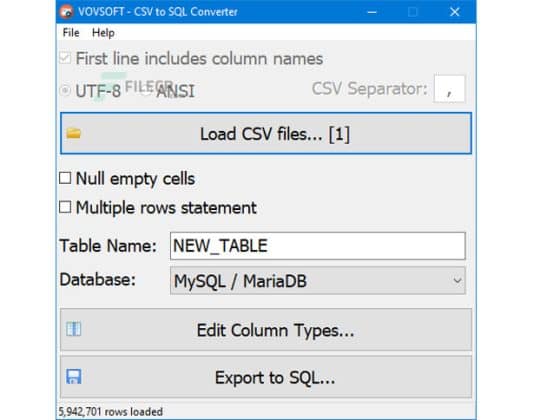
Task: Click the CSV Separator label
Action: click(x=369, y=89)
